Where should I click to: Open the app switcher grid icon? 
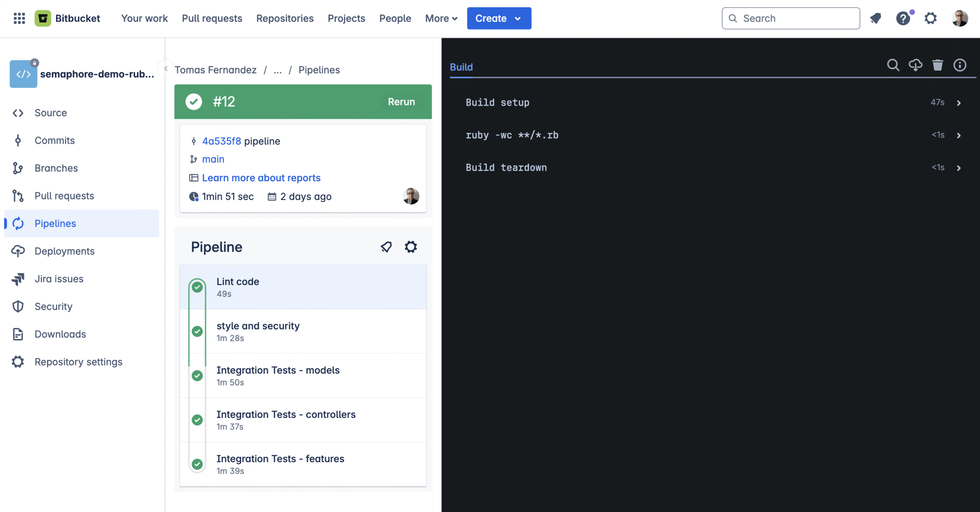coord(19,18)
